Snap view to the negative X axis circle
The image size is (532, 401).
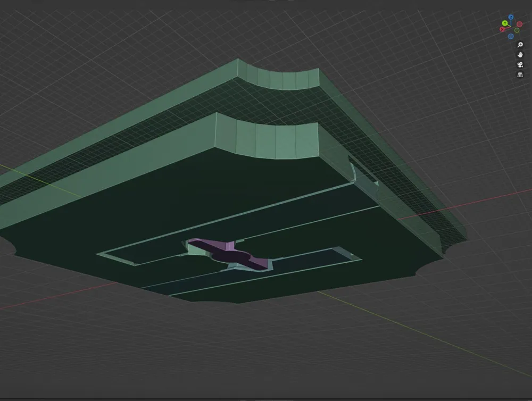519,24
